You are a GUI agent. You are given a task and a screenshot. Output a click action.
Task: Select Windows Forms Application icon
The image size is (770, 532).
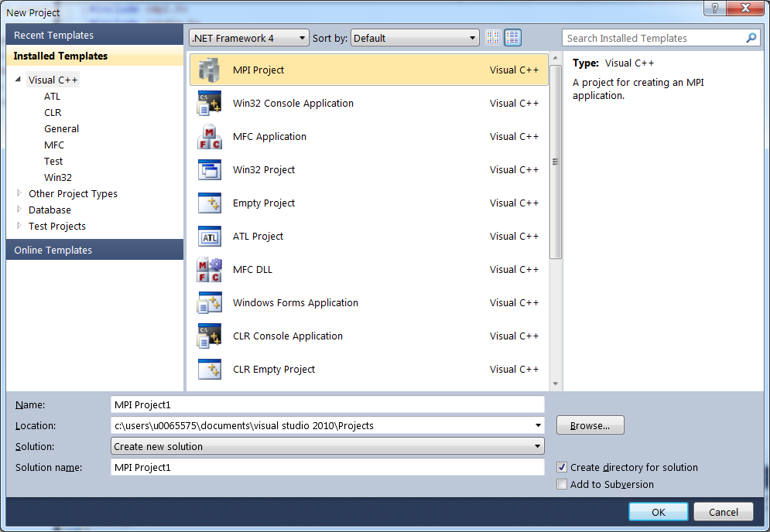pyautogui.click(x=209, y=303)
